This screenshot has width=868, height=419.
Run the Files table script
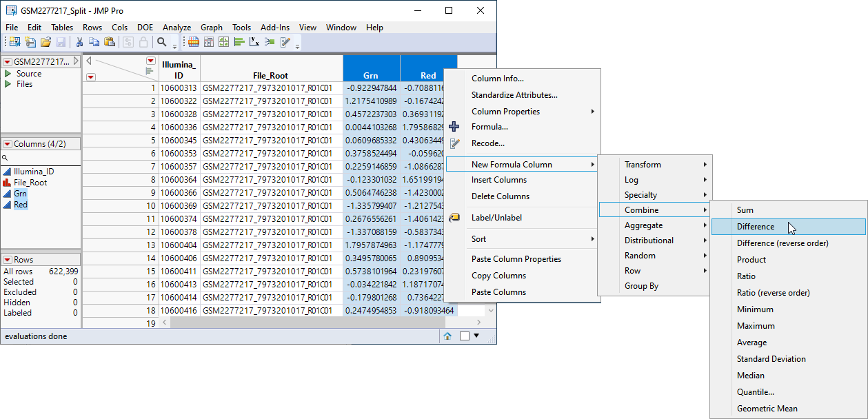point(8,84)
